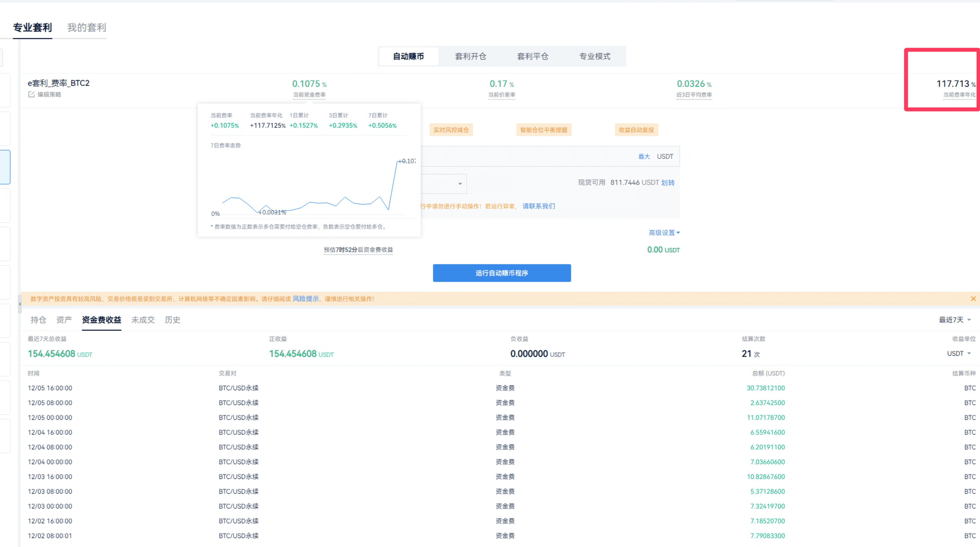980x547 pixels.
Task: Click the strategy name e套利_费率_BTC2
Action: (x=59, y=83)
